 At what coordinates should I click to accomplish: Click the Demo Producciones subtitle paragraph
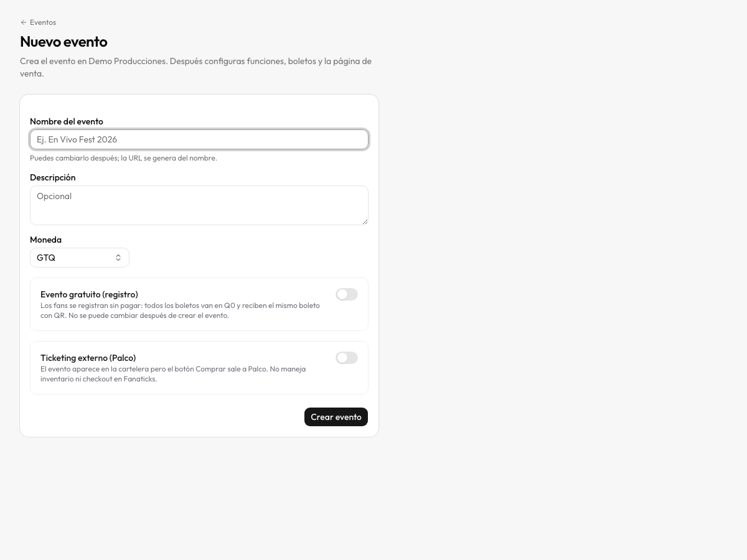(196, 67)
